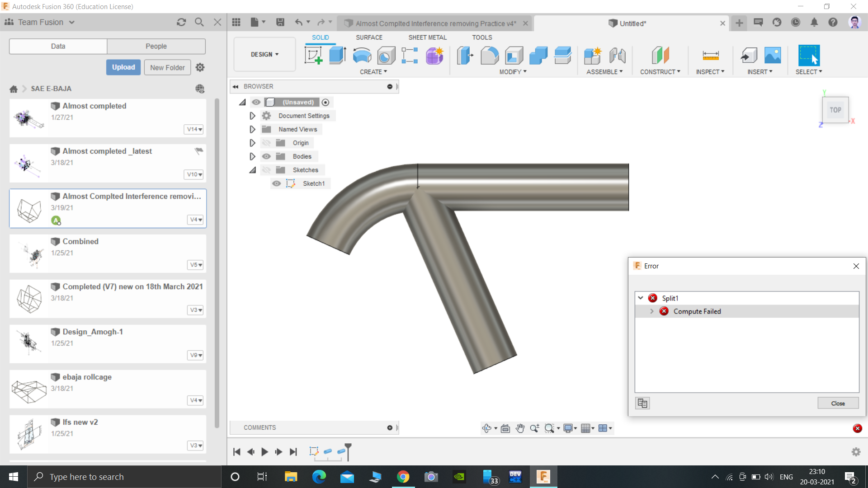This screenshot has height=488, width=868.
Task: Hide the Bodies folder
Action: [x=267, y=156]
